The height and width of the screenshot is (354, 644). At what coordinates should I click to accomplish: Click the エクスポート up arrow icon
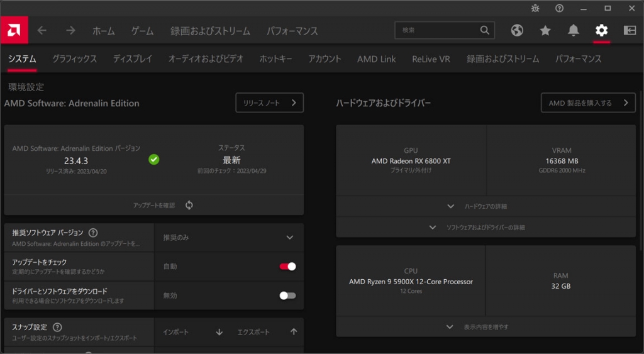pos(294,331)
